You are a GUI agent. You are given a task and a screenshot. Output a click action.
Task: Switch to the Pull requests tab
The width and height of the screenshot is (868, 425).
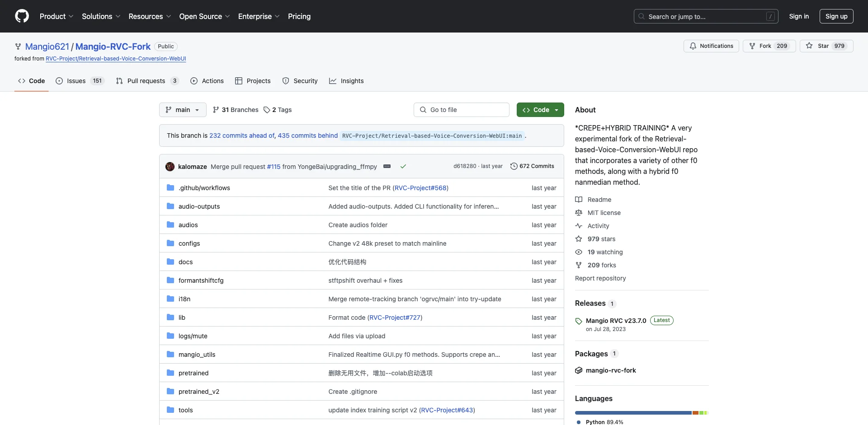pyautogui.click(x=147, y=81)
